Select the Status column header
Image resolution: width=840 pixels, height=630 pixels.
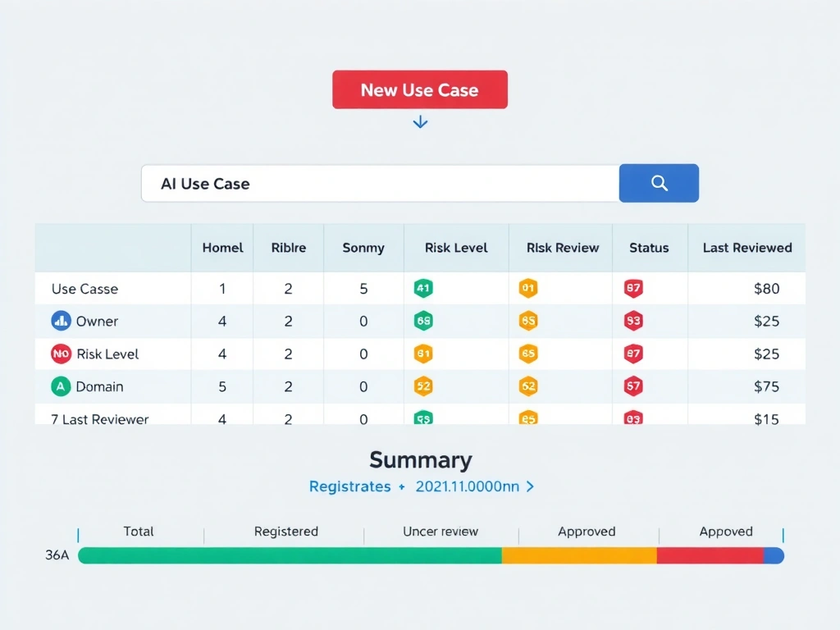pos(649,248)
